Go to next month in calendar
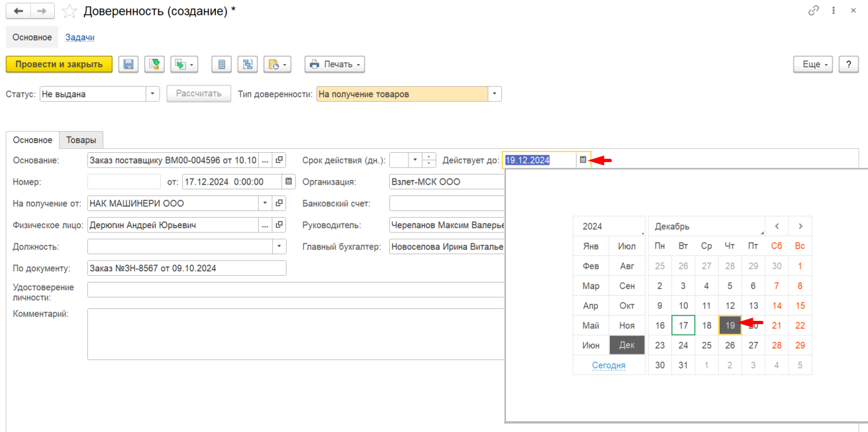868x432 pixels. click(800, 226)
